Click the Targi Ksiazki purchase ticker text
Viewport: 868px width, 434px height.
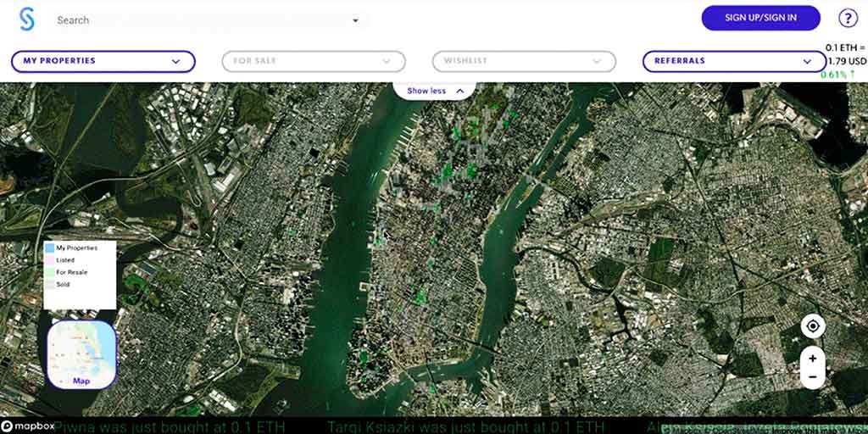[x=465, y=426]
